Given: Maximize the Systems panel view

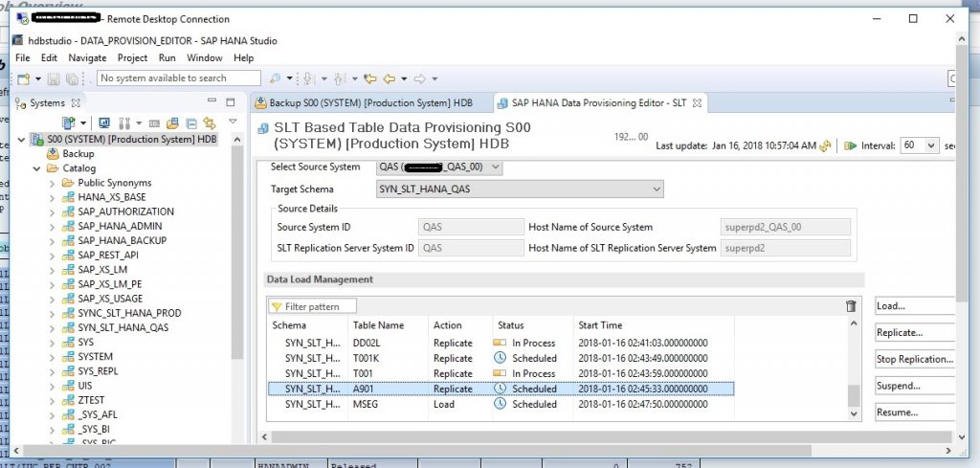Looking at the screenshot, I should tap(230, 101).
